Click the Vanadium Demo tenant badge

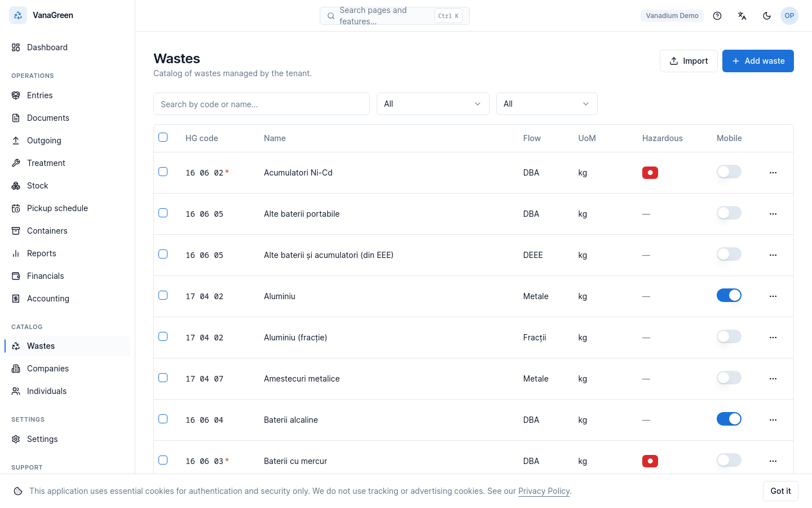click(672, 16)
